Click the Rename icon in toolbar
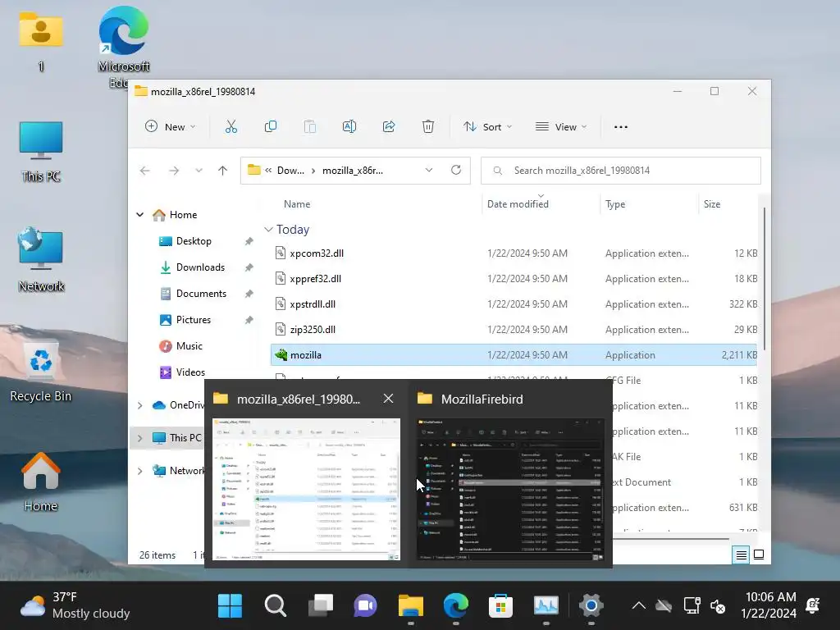The height and width of the screenshot is (630, 840). pos(349,127)
